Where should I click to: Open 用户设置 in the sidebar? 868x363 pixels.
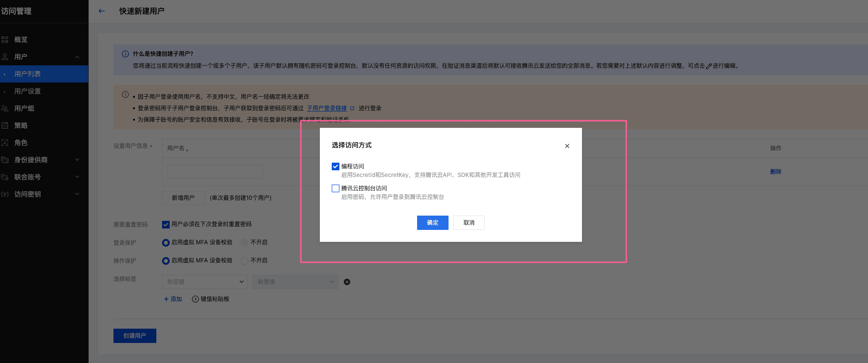click(27, 91)
